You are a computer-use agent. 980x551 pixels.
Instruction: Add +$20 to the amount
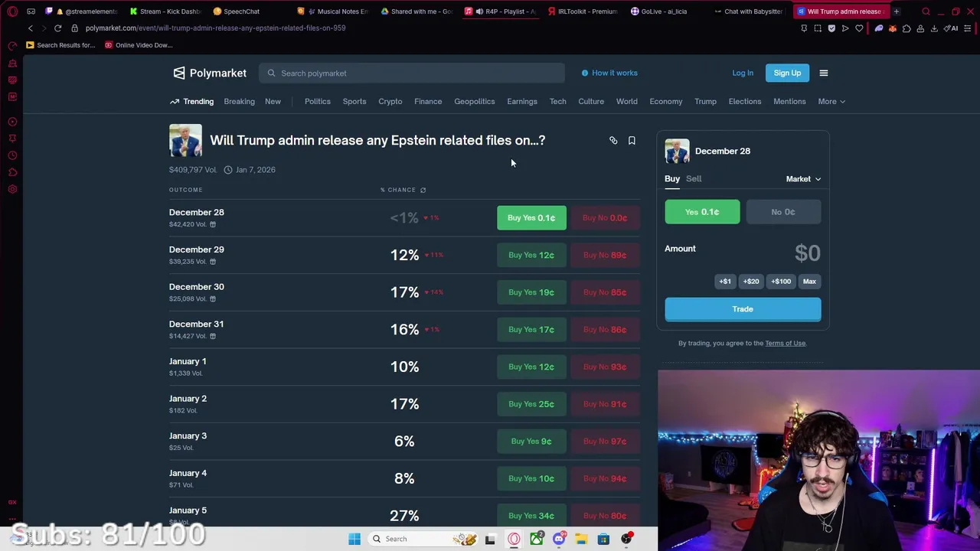[x=751, y=282]
